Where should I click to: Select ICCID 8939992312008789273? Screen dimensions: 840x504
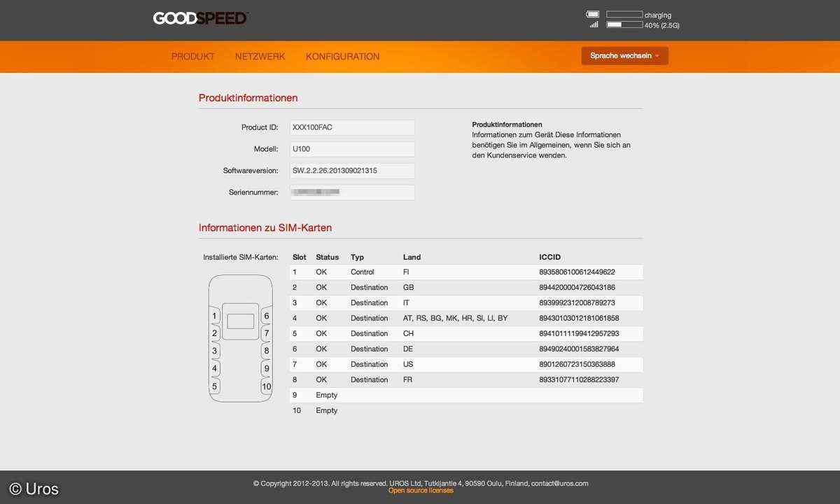pos(577,303)
